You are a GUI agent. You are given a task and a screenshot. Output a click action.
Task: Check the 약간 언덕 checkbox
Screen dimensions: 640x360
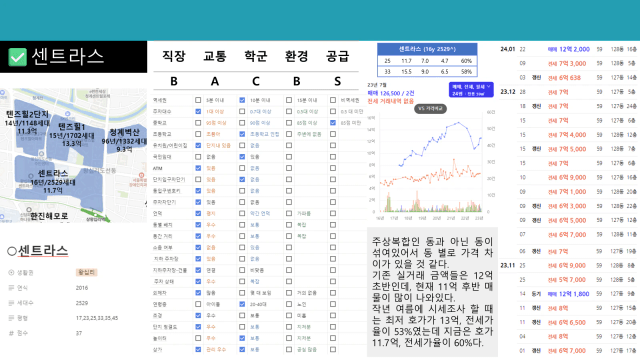point(242,213)
